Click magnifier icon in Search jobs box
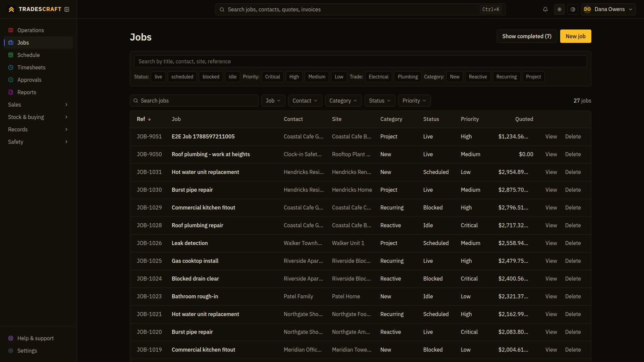The image size is (644, 362). [136, 101]
